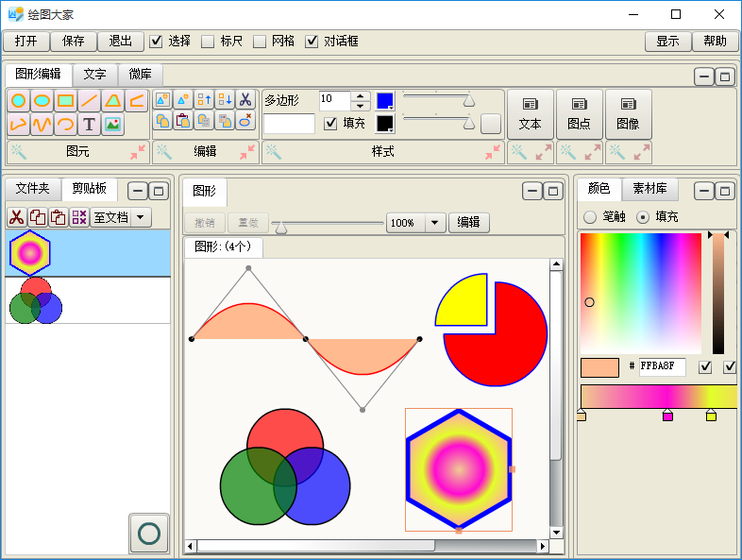Viewport: 742px width, 560px height.
Task: Decrease polygon sides with down stepper
Action: [360, 106]
